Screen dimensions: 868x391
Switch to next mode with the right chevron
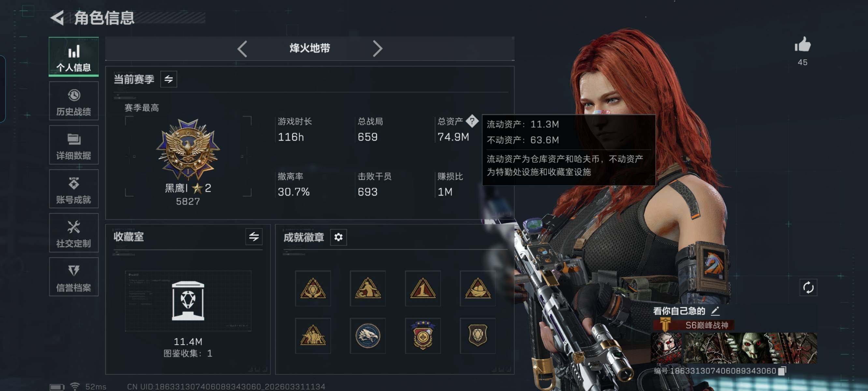pyautogui.click(x=377, y=49)
